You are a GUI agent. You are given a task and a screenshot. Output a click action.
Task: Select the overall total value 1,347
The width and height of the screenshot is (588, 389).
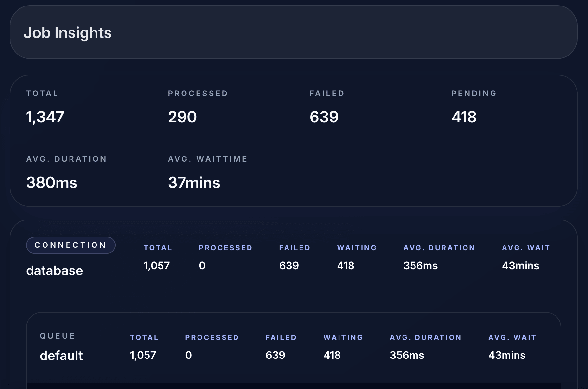(x=45, y=117)
